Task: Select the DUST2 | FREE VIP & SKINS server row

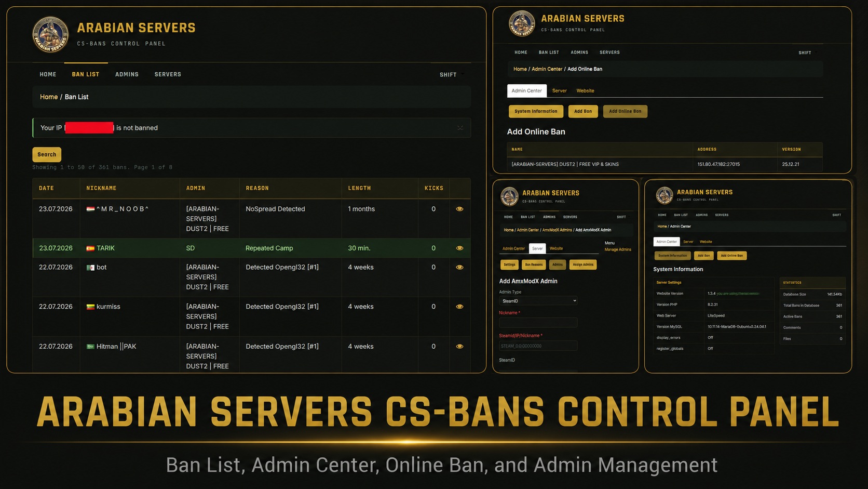Action: tap(664, 164)
